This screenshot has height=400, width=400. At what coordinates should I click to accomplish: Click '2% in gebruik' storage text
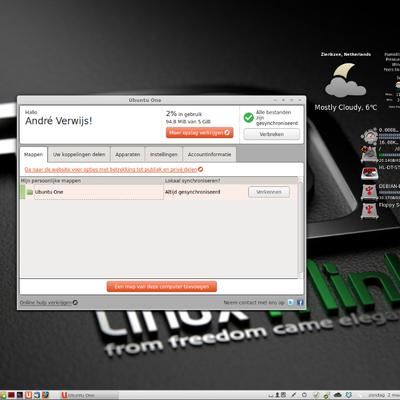[x=184, y=114]
